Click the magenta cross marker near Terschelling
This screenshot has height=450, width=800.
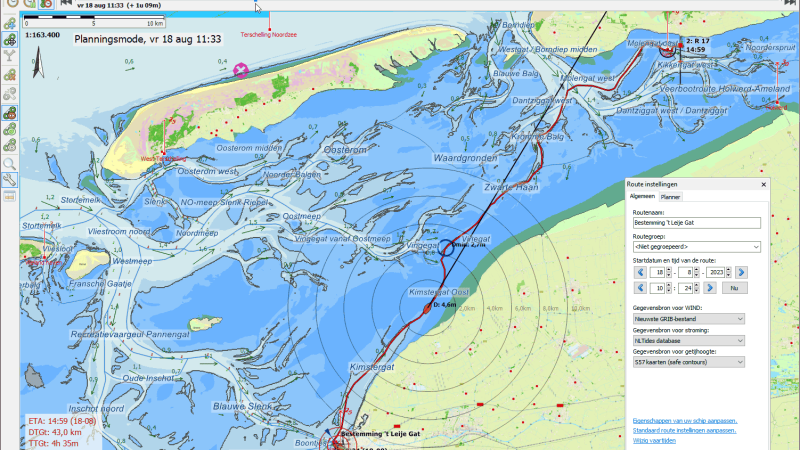pyautogui.click(x=241, y=70)
